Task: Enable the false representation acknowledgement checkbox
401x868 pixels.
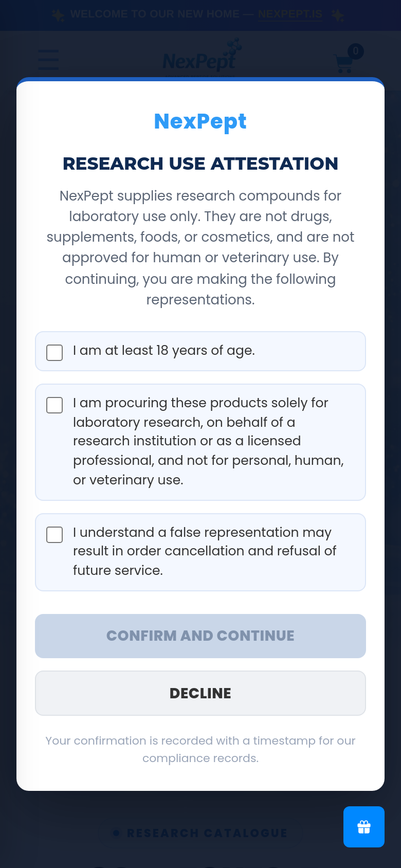Action: point(54,535)
